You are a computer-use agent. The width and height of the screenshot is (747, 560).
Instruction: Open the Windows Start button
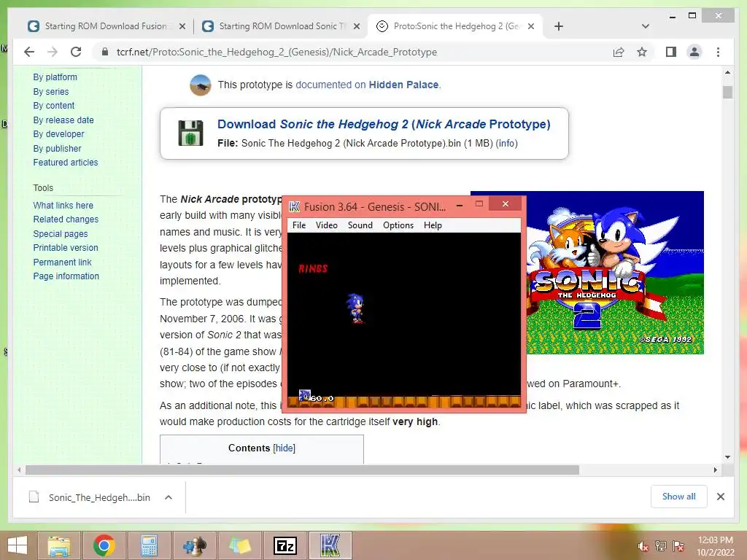[18, 545]
